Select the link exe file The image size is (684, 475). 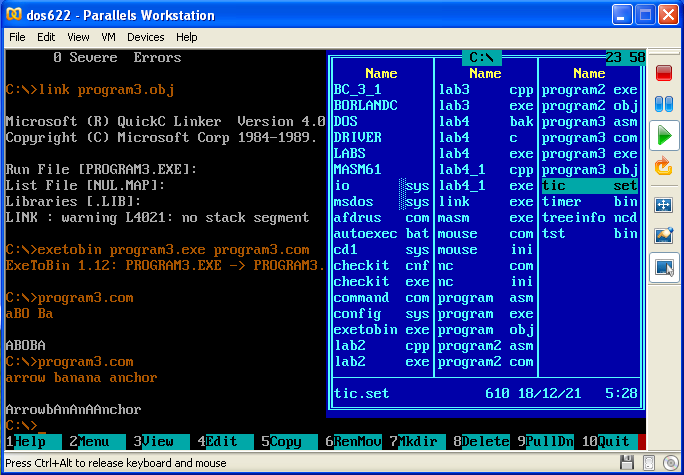(486, 202)
